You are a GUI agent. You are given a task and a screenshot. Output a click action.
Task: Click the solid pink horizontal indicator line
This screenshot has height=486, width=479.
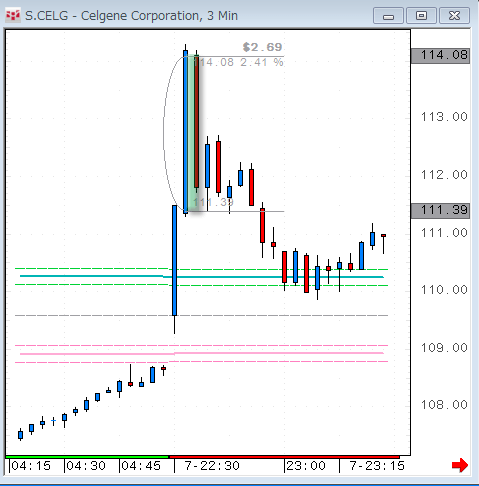(x=202, y=353)
